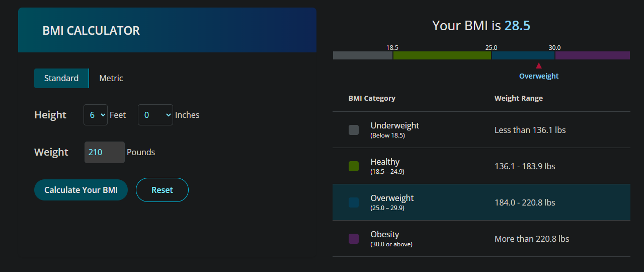Click the Overweight label under the marker
644x272 pixels.
(x=539, y=76)
